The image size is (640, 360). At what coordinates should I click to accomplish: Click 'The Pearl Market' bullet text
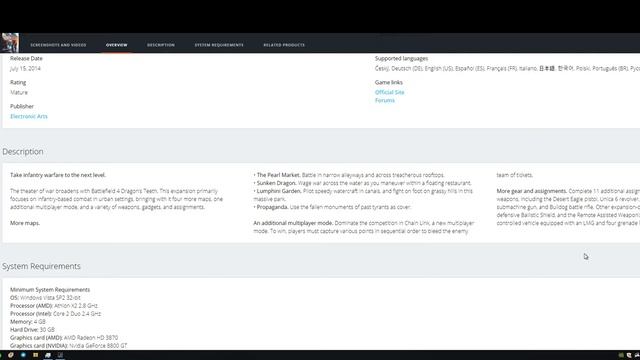(x=349, y=175)
